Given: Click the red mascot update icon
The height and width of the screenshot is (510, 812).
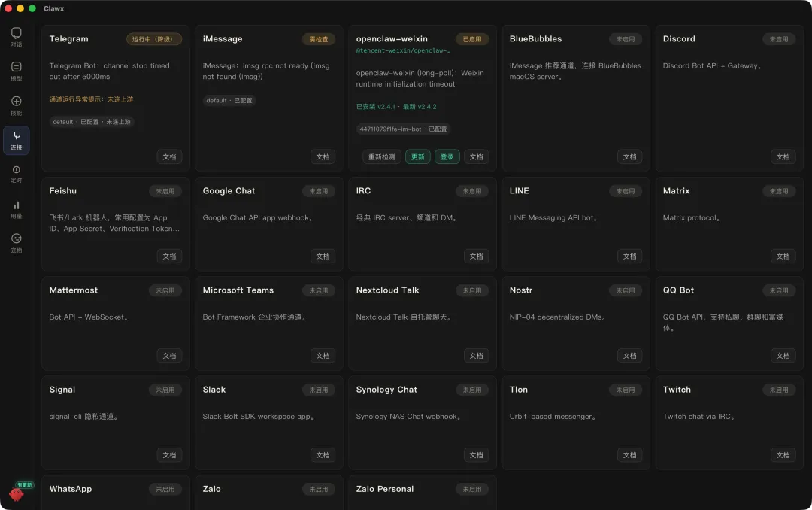Looking at the screenshot, I should coord(17,493).
